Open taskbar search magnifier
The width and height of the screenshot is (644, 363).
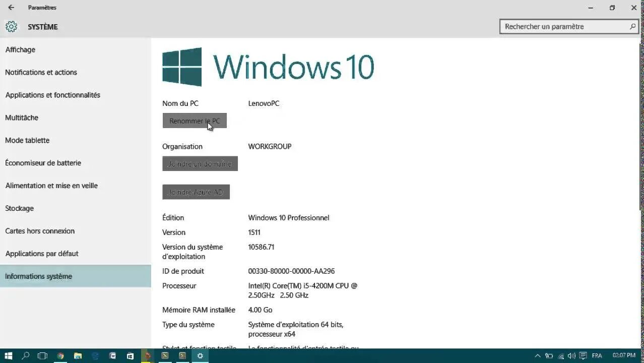click(26, 355)
